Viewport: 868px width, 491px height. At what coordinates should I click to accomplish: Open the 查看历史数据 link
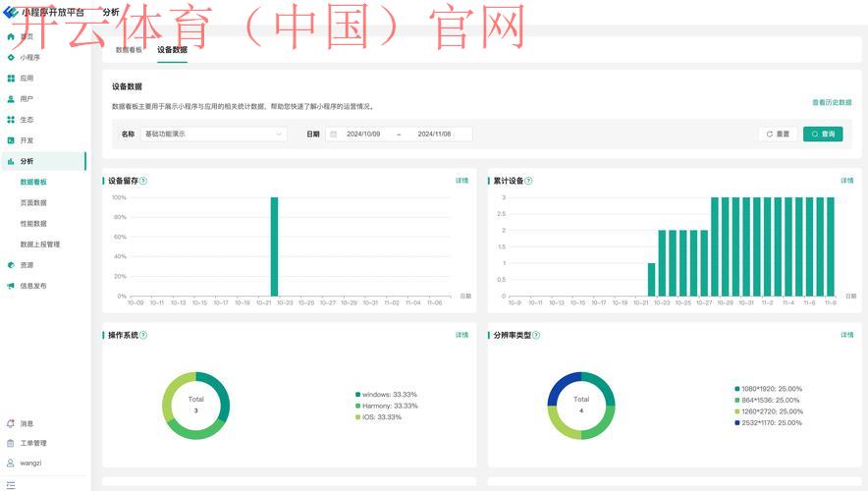click(x=832, y=102)
